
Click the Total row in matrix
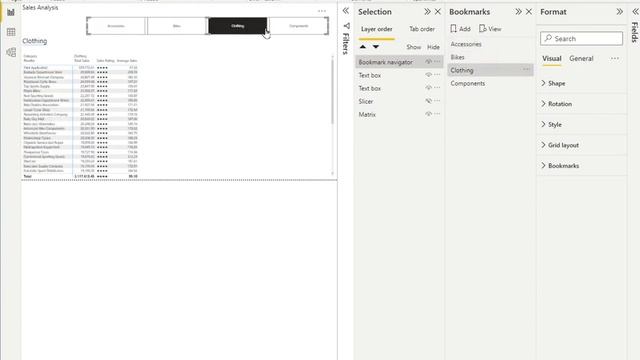tap(80, 176)
